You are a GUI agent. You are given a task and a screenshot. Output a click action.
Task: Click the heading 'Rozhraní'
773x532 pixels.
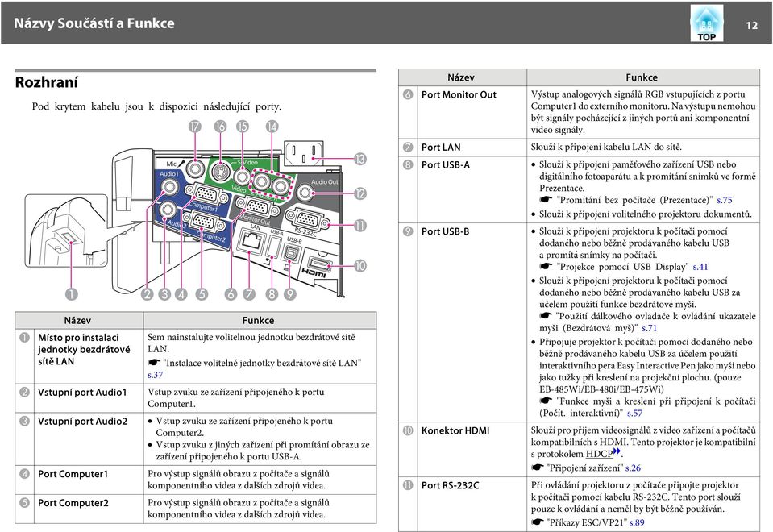coord(46,82)
